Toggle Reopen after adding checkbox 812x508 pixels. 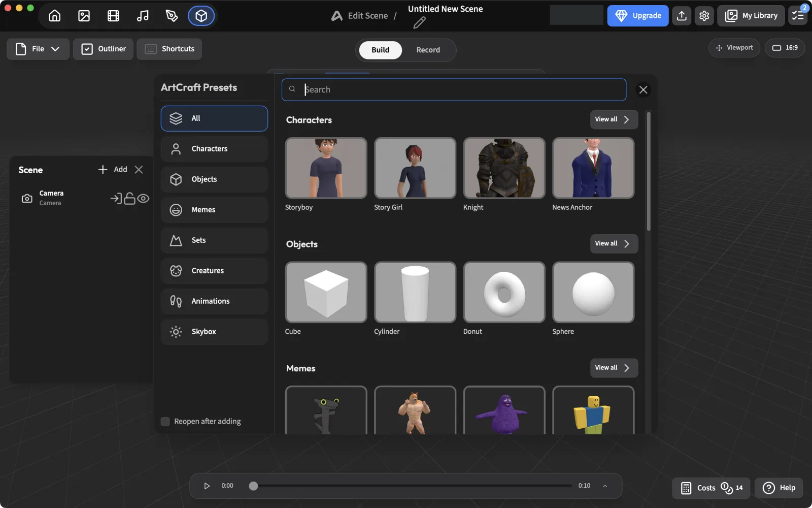(165, 421)
